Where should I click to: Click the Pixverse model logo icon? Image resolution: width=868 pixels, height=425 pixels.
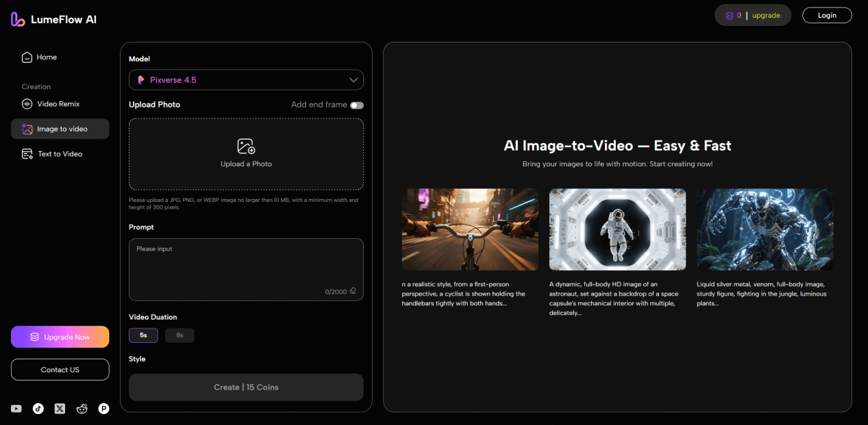tap(141, 80)
